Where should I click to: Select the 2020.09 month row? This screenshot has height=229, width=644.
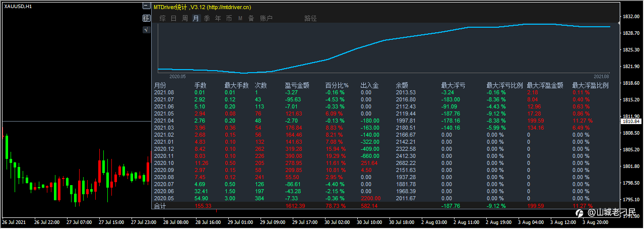[385, 170]
